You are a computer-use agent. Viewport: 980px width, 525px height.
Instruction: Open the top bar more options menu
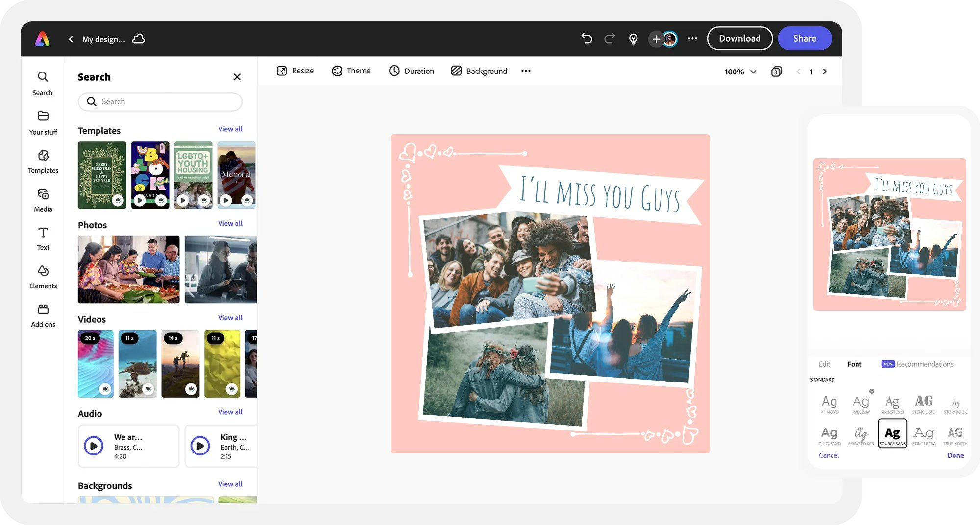point(692,38)
